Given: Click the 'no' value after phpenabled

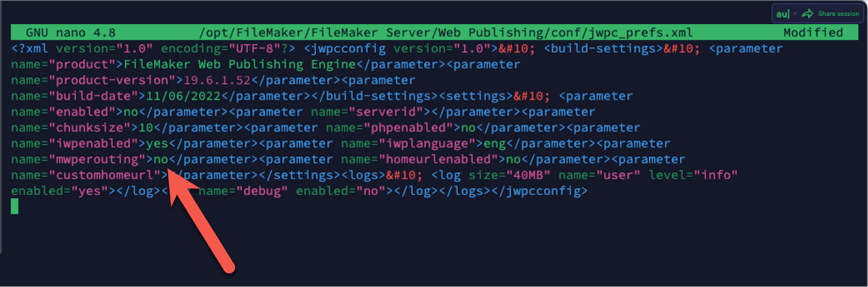Looking at the screenshot, I should [468, 128].
